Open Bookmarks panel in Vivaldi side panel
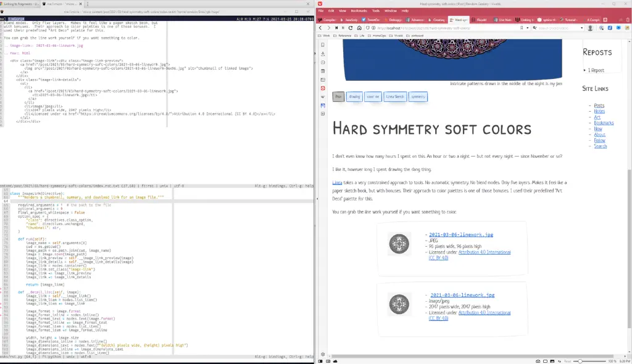632x364 pixels. click(322, 45)
